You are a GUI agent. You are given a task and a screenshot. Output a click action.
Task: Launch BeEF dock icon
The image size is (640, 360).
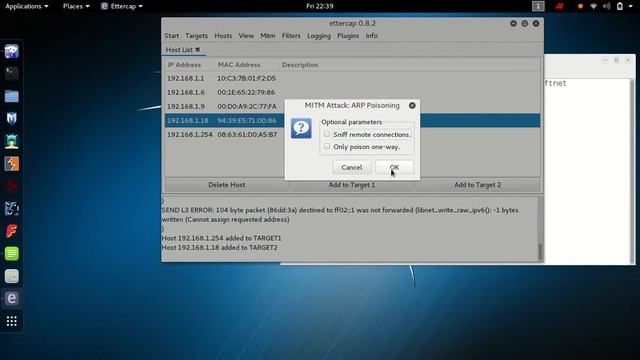pyautogui.click(x=11, y=209)
